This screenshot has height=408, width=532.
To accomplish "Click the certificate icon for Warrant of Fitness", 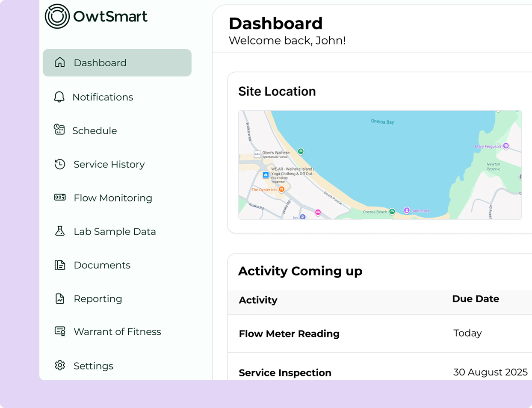I will click(x=59, y=331).
